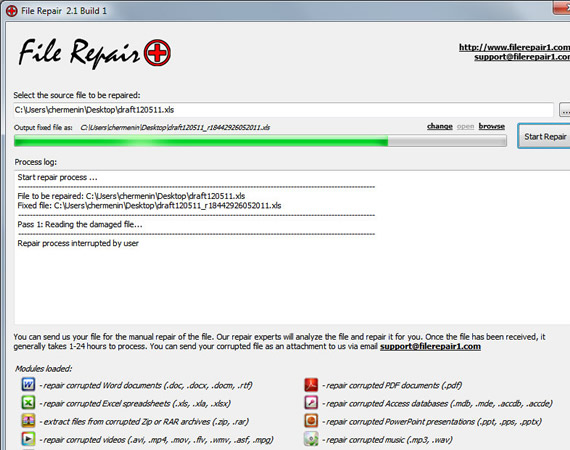Click the Access databases module icon
The image size is (570, 450).
(x=311, y=403)
